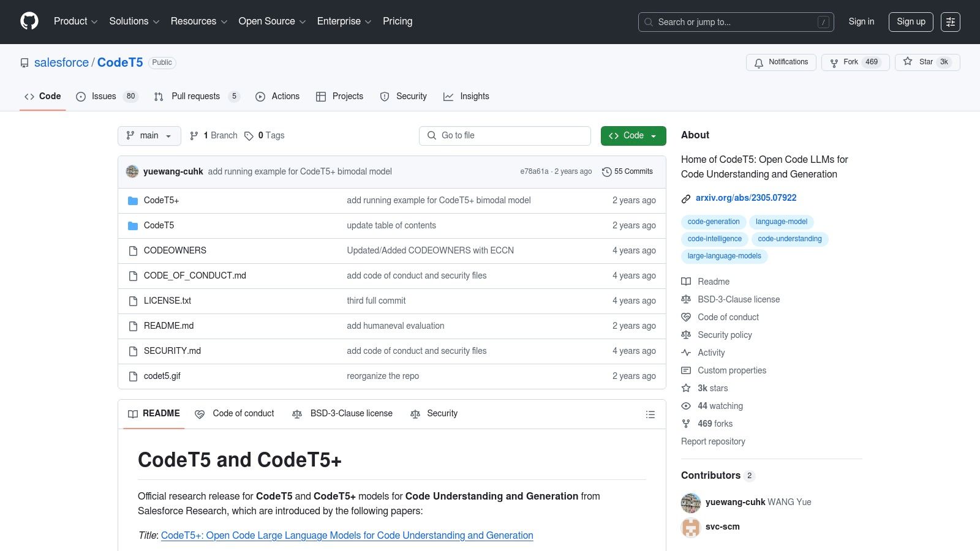Click the Sign in link
980x551 pixels.
coord(861,21)
